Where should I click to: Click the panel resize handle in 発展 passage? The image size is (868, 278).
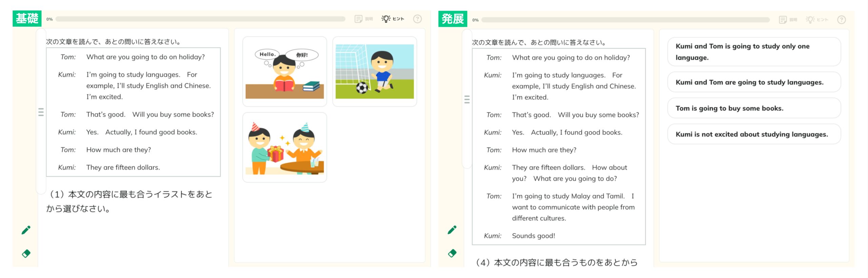[x=467, y=99]
